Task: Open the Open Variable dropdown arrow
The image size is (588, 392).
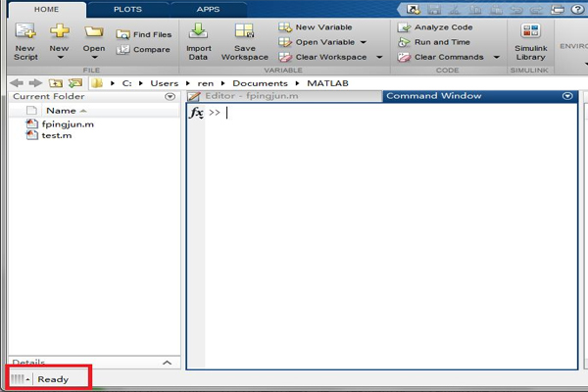Action: point(364,42)
